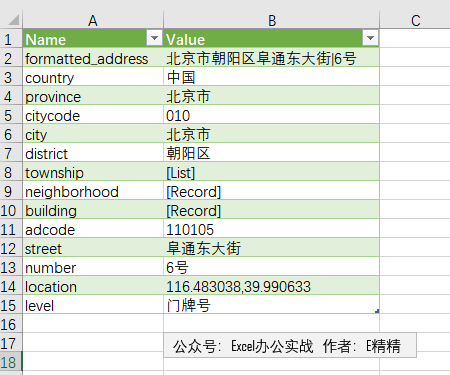
Task: Click the table resize handle at B15 corner
Action: (377, 311)
